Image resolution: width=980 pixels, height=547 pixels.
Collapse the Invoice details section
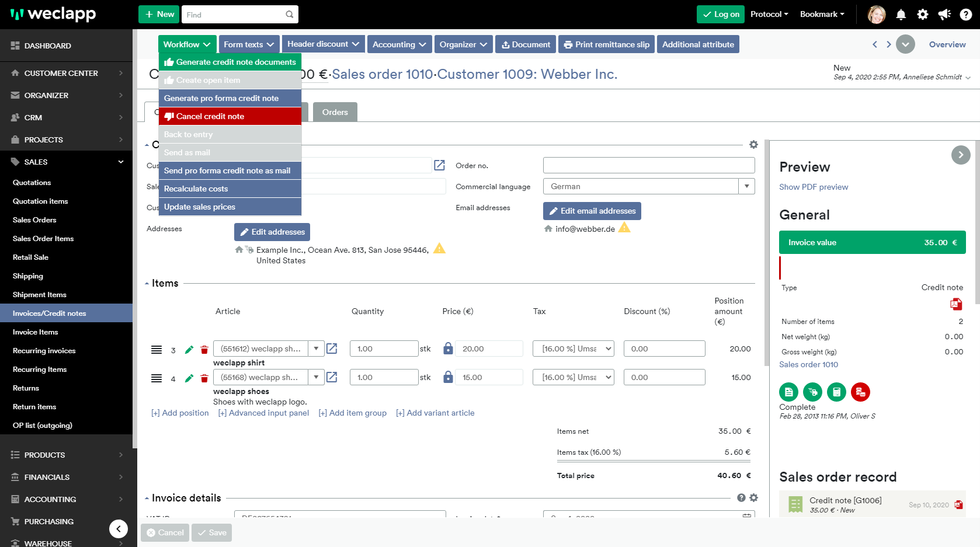click(x=147, y=499)
